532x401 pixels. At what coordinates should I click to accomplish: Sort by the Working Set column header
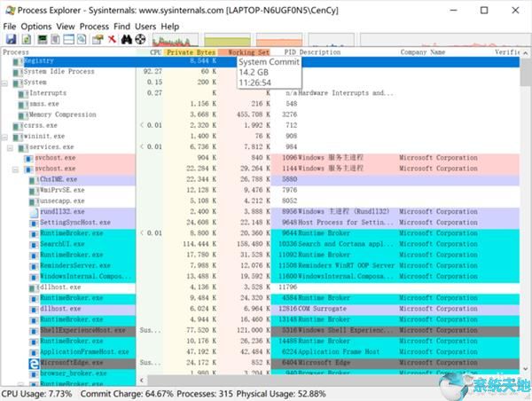(x=245, y=52)
